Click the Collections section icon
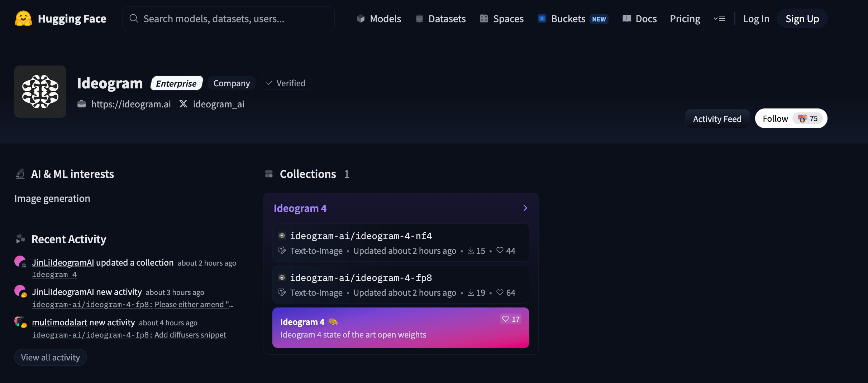The height and width of the screenshot is (383, 868). point(269,174)
